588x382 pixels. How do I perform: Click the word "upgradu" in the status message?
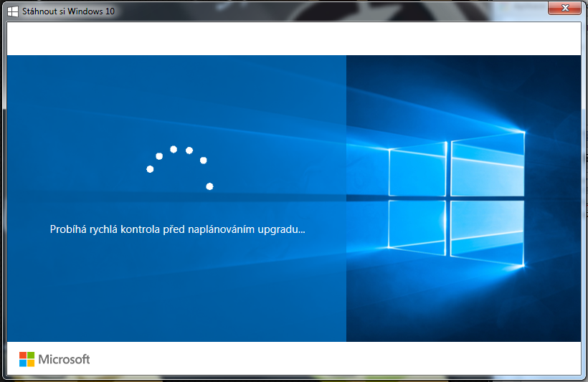[x=283, y=230]
